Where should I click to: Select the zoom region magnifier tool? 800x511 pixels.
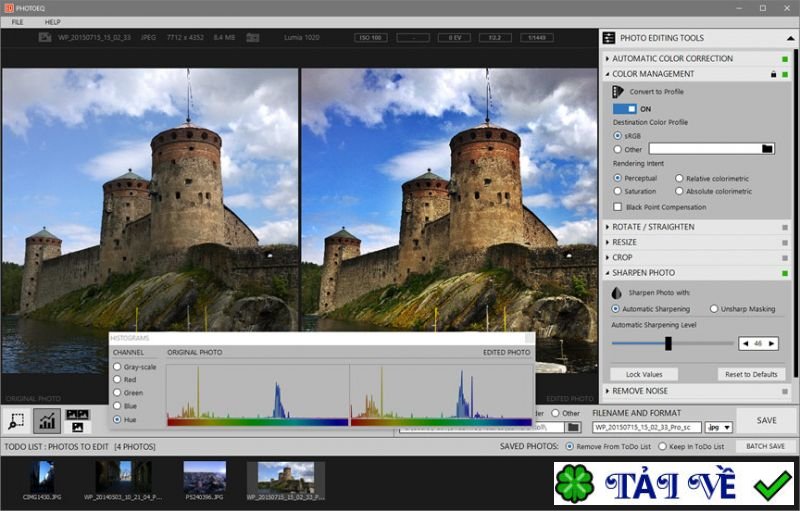tap(17, 420)
